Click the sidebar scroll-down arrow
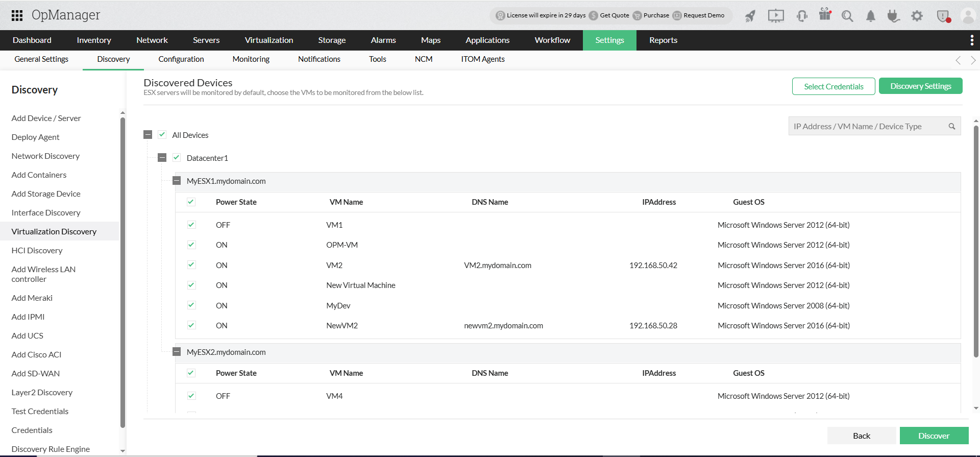 tap(122, 451)
